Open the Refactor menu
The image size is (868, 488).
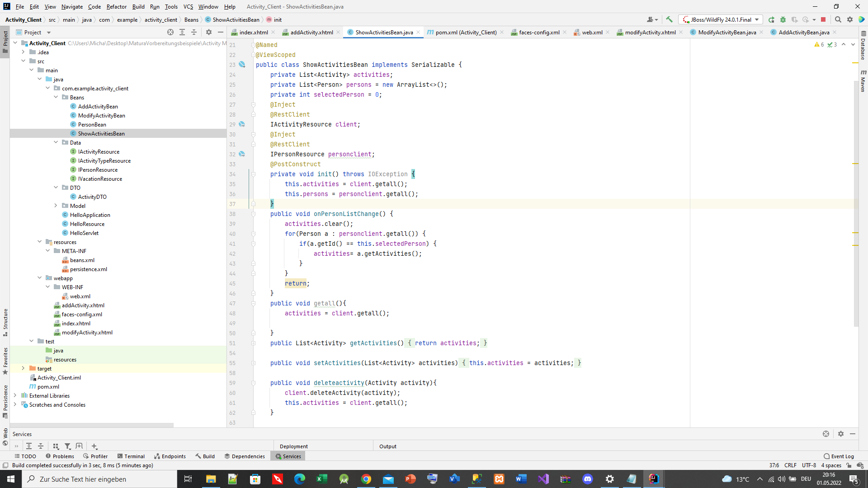pos(116,6)
